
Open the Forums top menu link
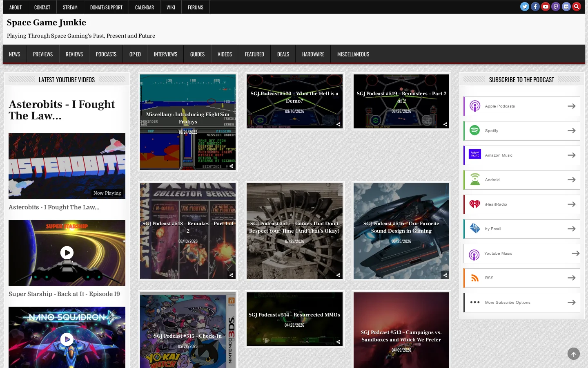pos(196,7)
